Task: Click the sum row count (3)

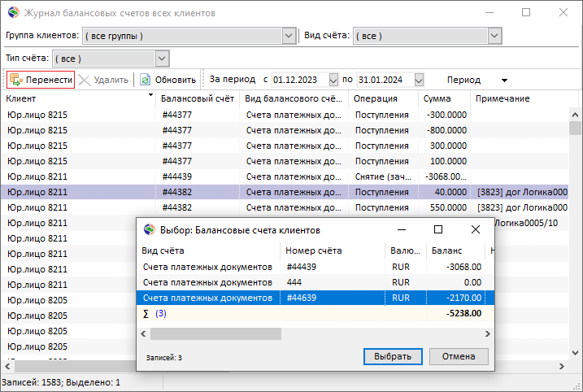Action: [x=161, y=314]
